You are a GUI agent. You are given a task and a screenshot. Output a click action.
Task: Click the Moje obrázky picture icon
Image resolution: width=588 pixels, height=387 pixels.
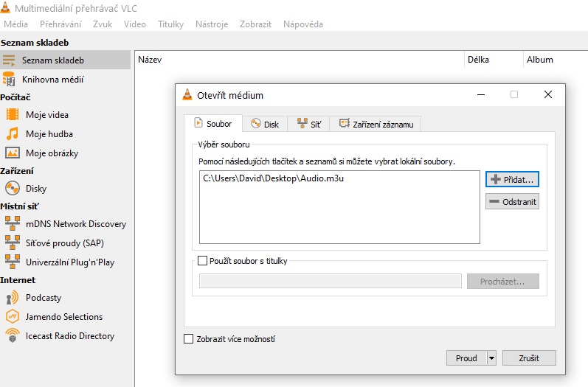point(13,153)
